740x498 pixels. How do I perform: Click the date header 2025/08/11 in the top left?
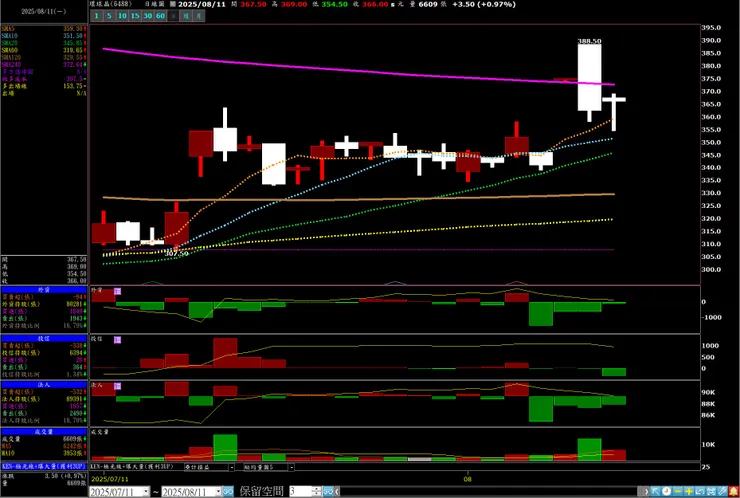(x=43, y=11)
